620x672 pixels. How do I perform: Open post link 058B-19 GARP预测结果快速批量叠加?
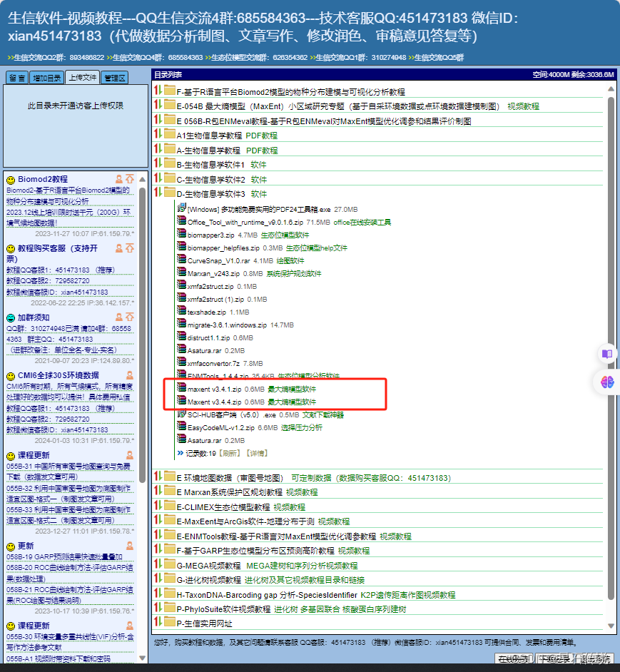64,556
